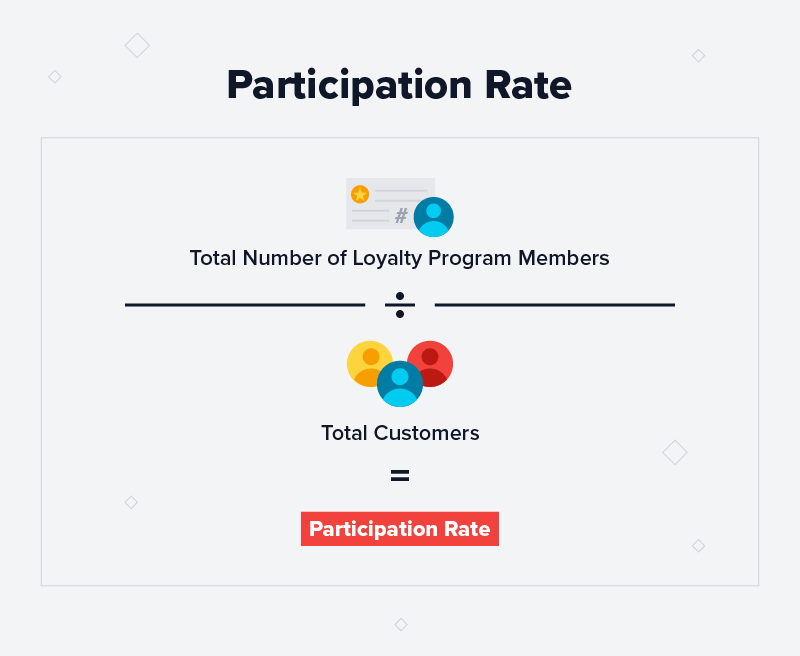
Task: Select the blue member avatar on card
Action: click(434, 217)
